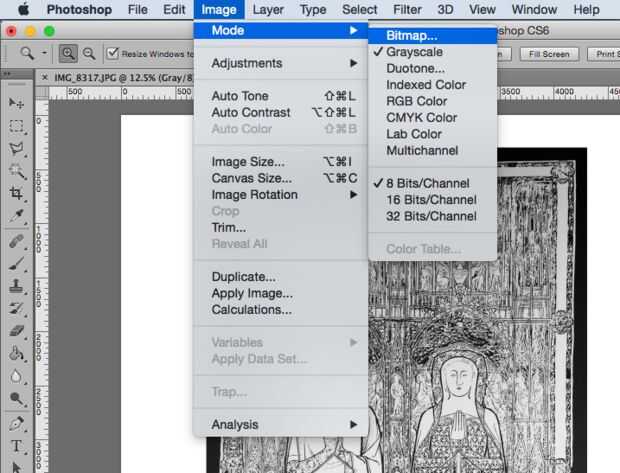Screen dimensions: 620x473
Task: Choose Duplicate... command
Action: coord(280,277)
